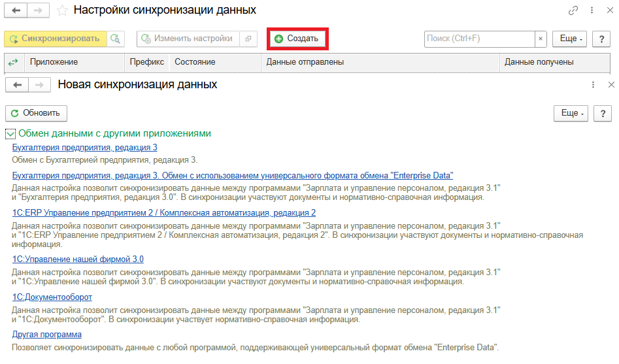Open the top window's three-dot menu
Image resolution: width=619 pixels, height=364 pixels.
593,10
